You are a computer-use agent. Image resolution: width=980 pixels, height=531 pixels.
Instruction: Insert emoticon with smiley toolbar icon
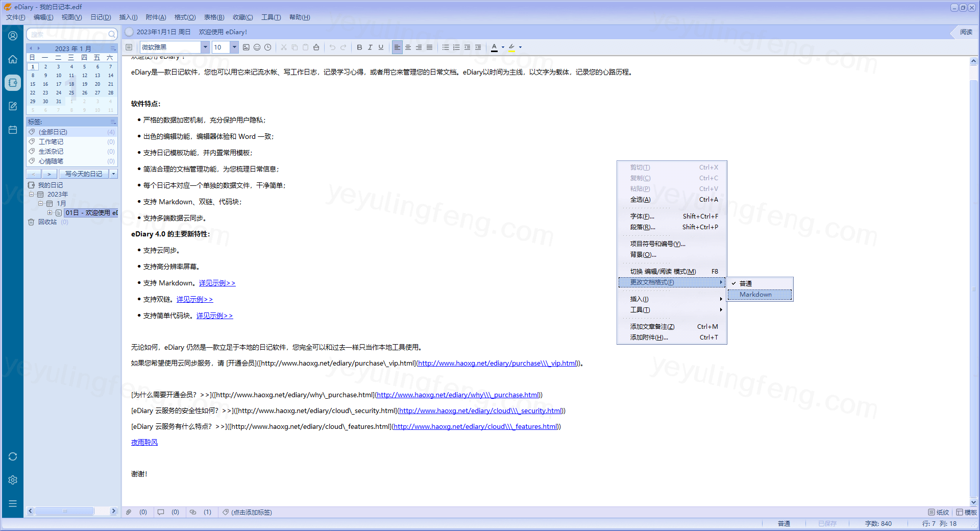[x=257, y=47]
